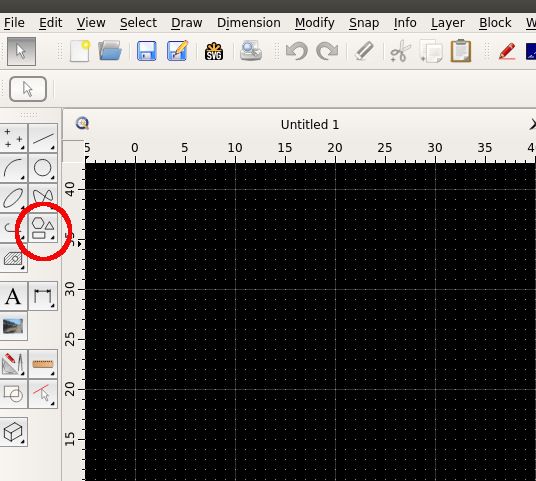
Task: Open the Modify menu
Action: 314,23
